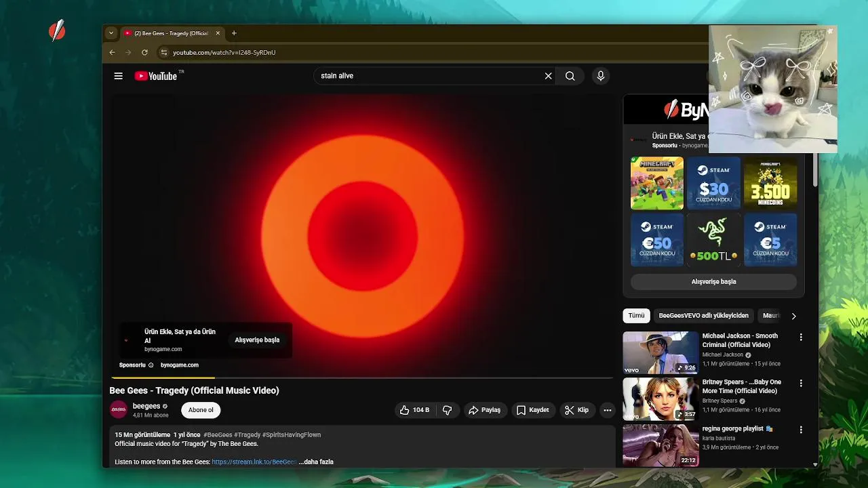Open a new browser tab
This screenshot has width=868, height=488.
[x=234, y=33]
